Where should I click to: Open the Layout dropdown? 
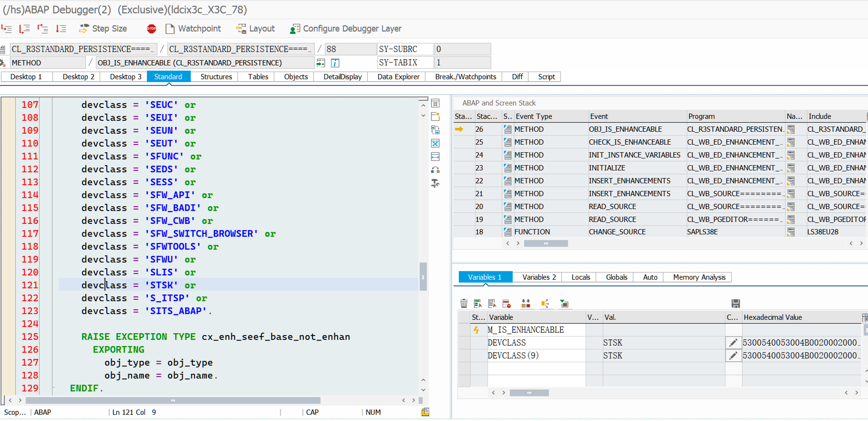pyautogui.click(x=255, y=29)
